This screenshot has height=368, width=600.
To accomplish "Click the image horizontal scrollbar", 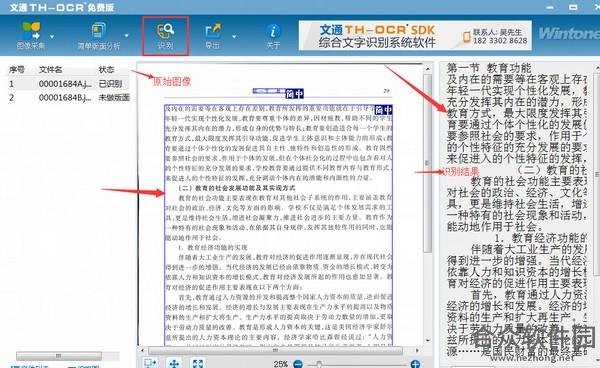I will pos(275,350).
